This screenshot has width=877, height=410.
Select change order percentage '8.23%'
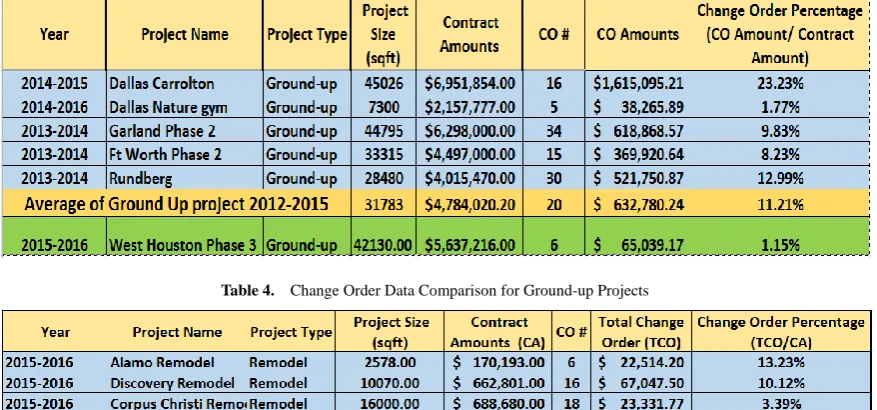(x=780, y=154)
